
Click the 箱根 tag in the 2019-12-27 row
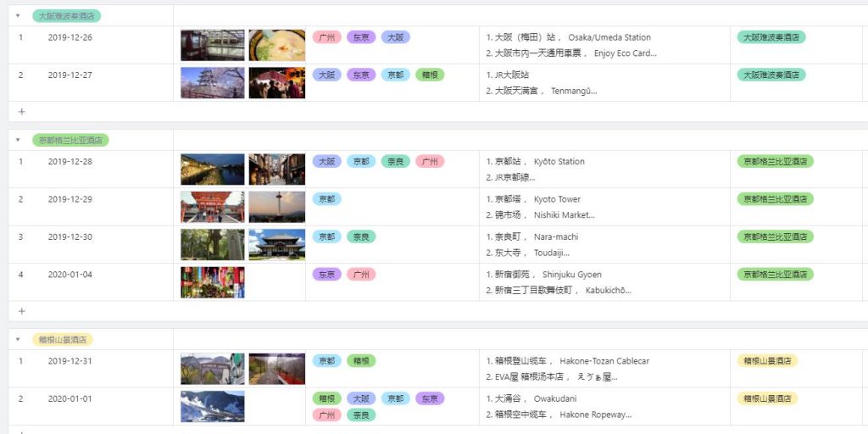pyautogui.click(x=430, y=75)
